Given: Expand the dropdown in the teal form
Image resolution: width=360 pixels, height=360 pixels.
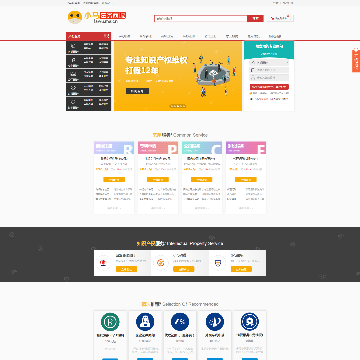Looking at the screenshot, I should [x=269, y=63].
